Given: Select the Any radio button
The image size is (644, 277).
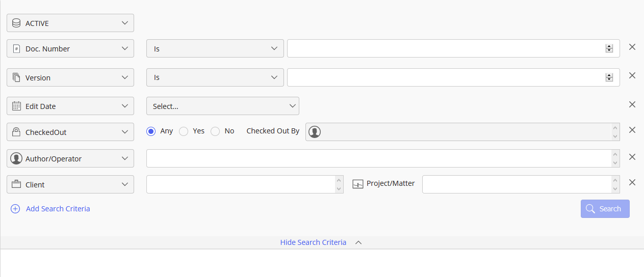Looking at the screenshot, I should [x=151, y=131].
